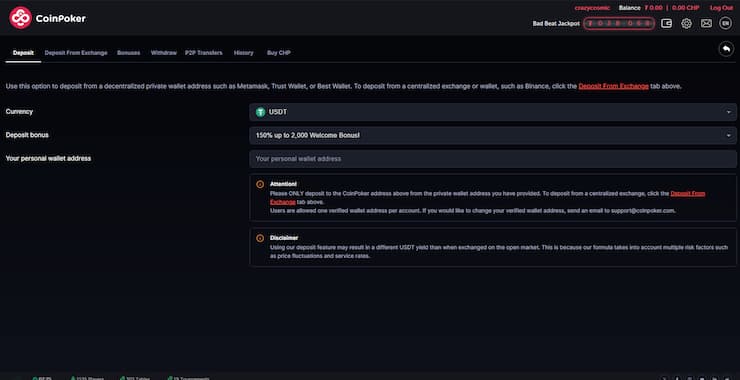Open the EN language selector
This screenshot has height=380, width=740.
point(725,23)
